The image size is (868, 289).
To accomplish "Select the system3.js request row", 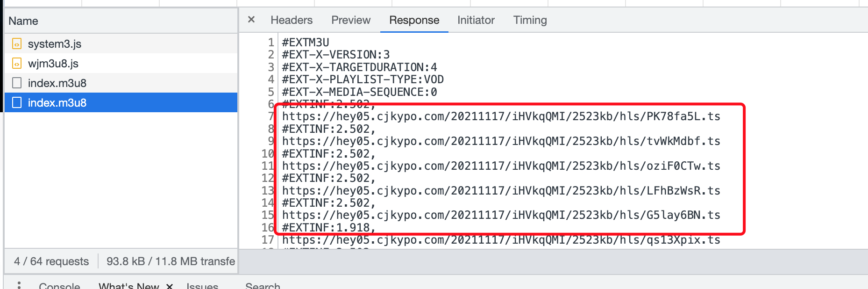I will pyautogui.click(x=121, y=44).
